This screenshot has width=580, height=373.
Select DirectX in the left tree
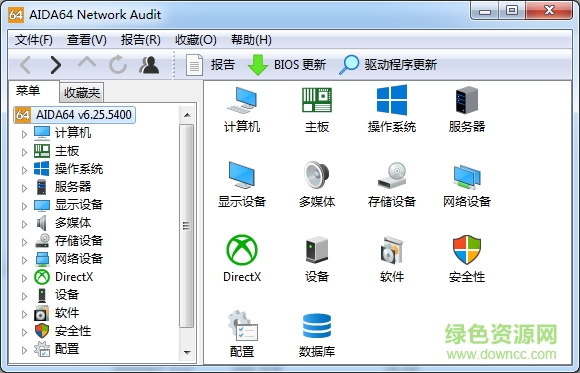coord(74,277)
